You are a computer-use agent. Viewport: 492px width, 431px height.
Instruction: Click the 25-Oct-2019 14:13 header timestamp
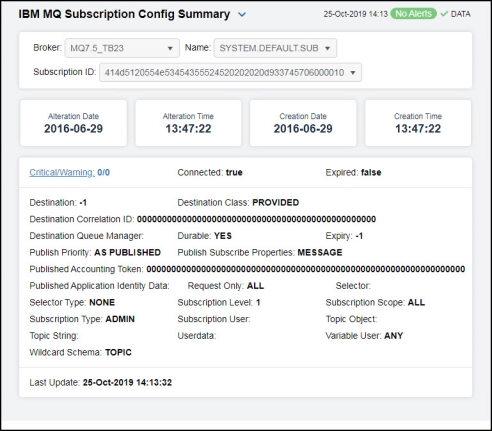[x=356, y=14]
